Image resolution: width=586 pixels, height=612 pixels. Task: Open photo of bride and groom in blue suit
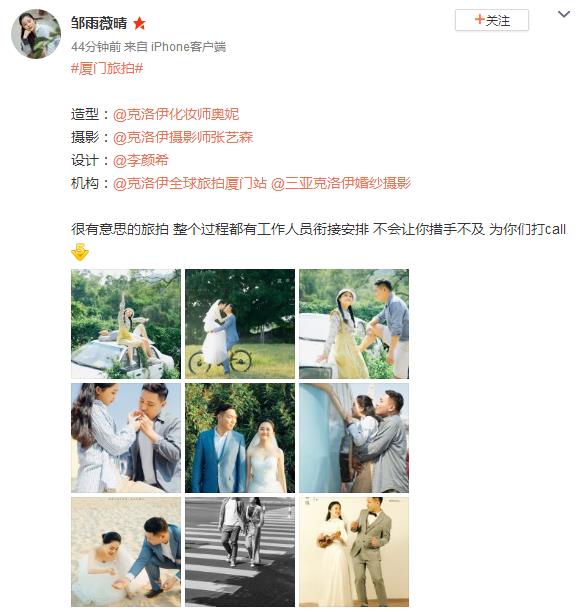pos(240,438)
